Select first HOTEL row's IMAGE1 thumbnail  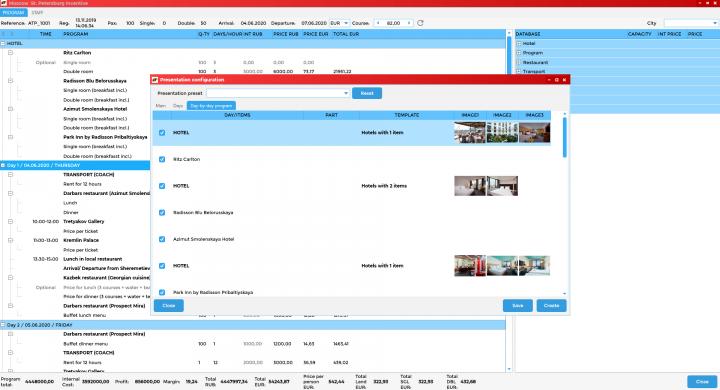(x=470, y=133)
